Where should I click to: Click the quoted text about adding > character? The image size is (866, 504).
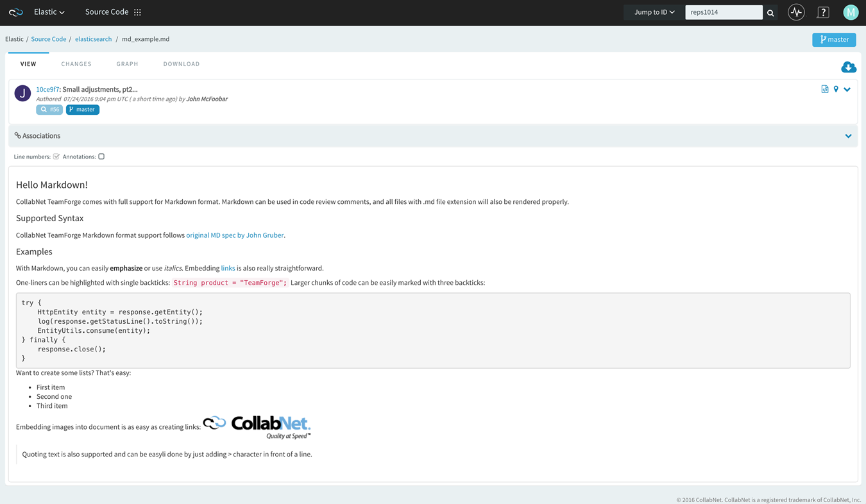coord(167,455)
